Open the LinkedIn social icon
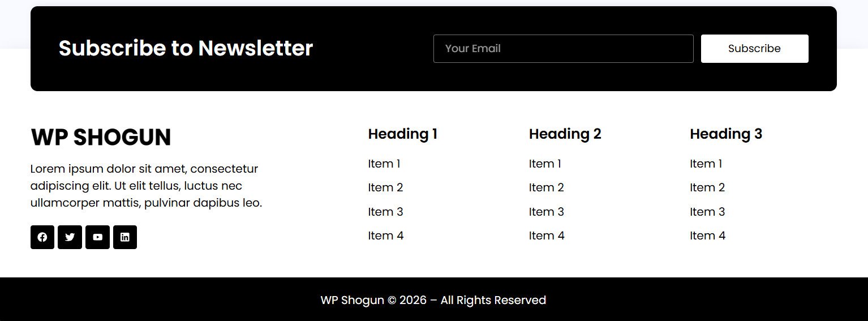 click(x=125, y=237)
